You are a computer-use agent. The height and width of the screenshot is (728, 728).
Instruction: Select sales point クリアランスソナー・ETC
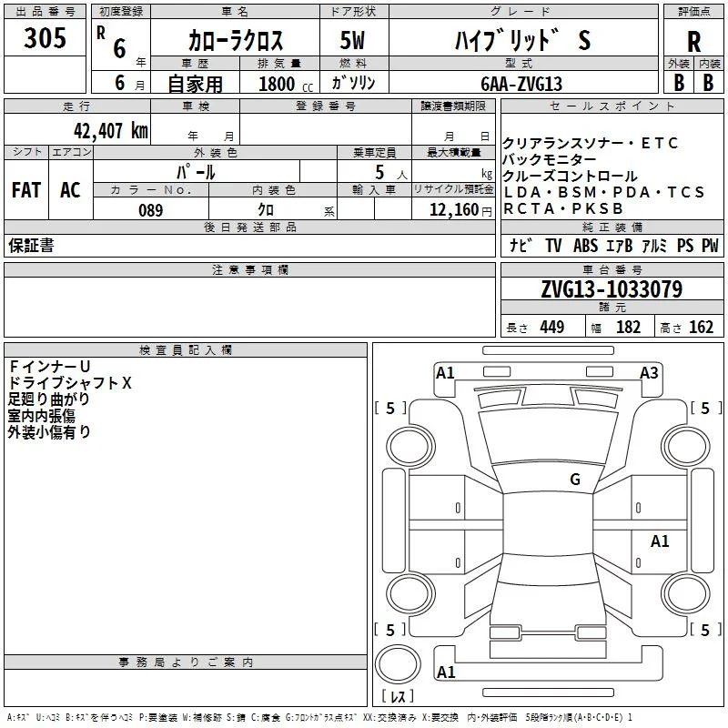coord(590,143)
